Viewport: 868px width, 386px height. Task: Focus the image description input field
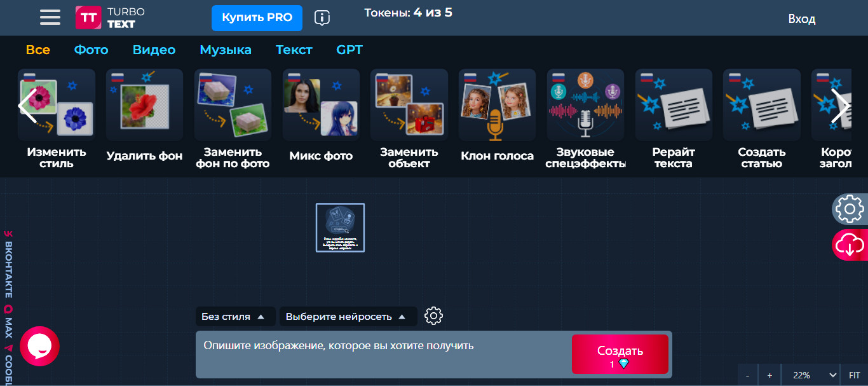coord(383,354)
